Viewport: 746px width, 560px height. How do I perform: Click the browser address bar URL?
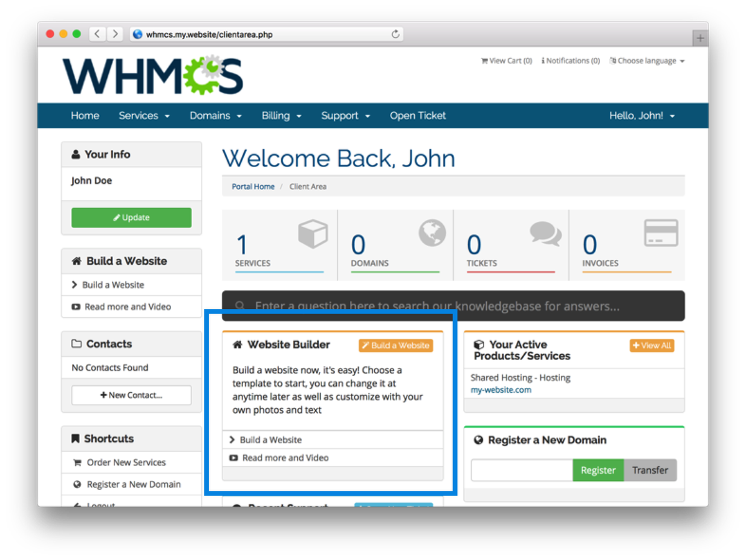pos(210,35)
